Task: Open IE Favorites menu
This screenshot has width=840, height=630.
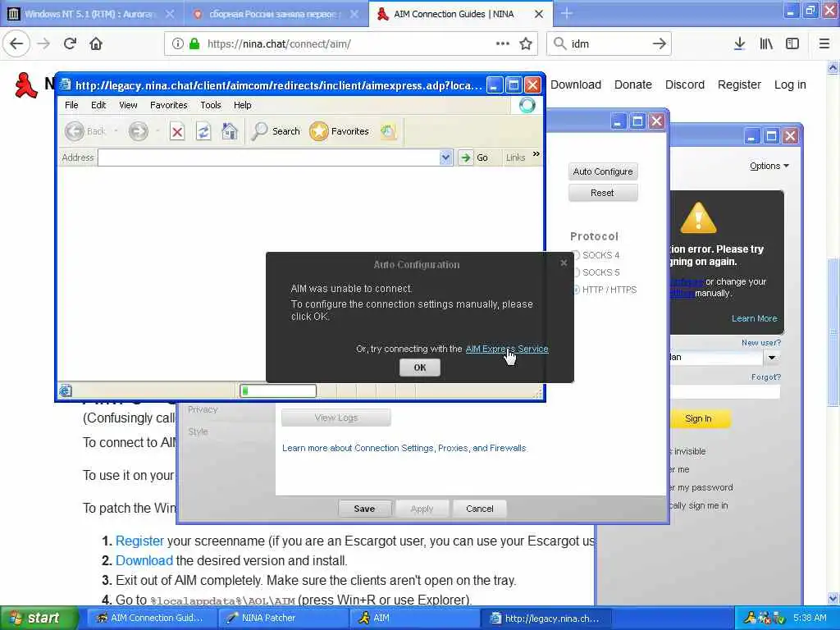Action: point(169,105)
